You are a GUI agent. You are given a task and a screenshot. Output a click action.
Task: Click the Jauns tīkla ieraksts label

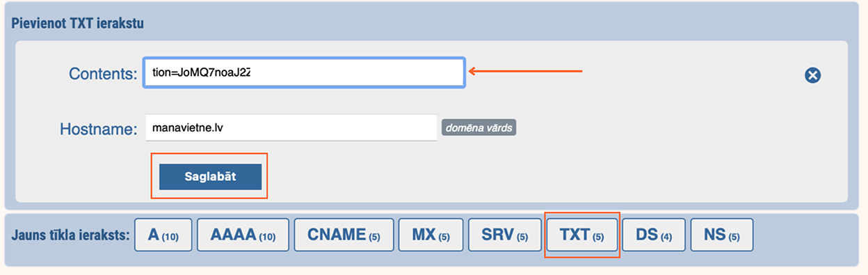pyautogui.click(x=71, y=235)
